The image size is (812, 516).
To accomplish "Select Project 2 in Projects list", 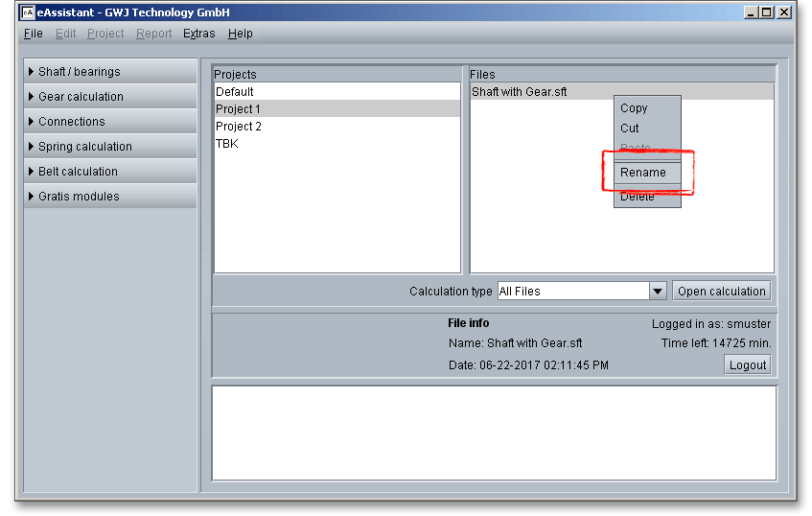I will point(239,127).
